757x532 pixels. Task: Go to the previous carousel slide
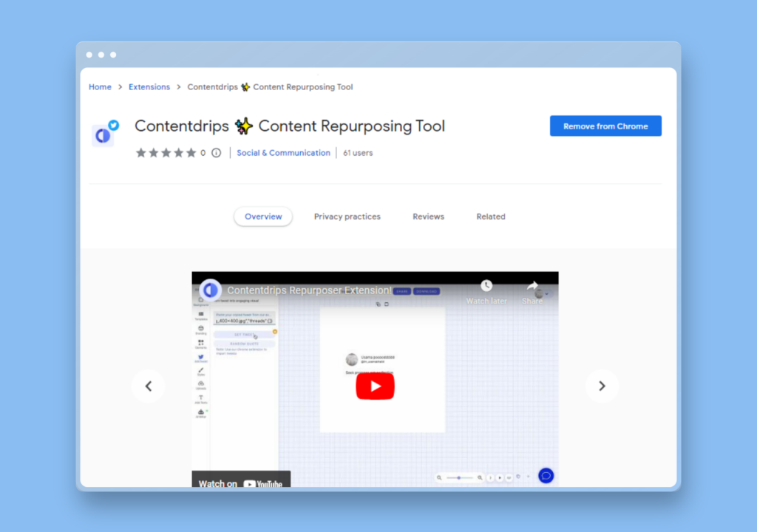pyautogui.click(x=149, y=386)
